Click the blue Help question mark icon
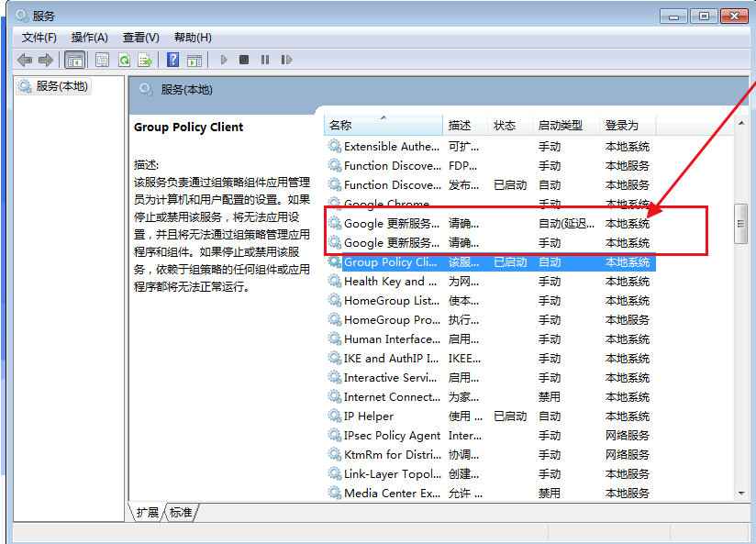This screenshot has width=756, height=544. pyautogui.click(x=172, y=61)
